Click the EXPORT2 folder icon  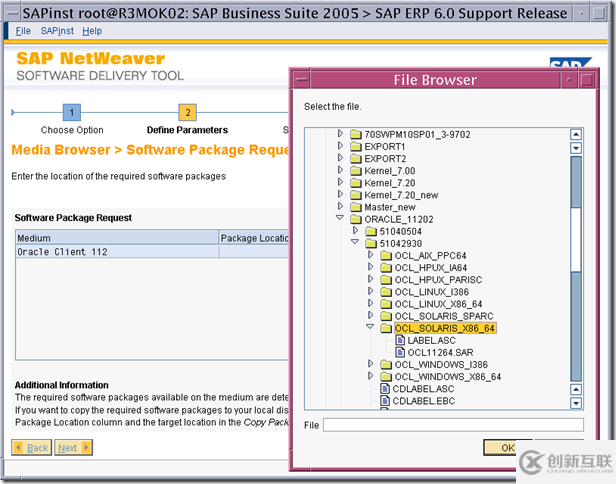click(x=356, y=159)
